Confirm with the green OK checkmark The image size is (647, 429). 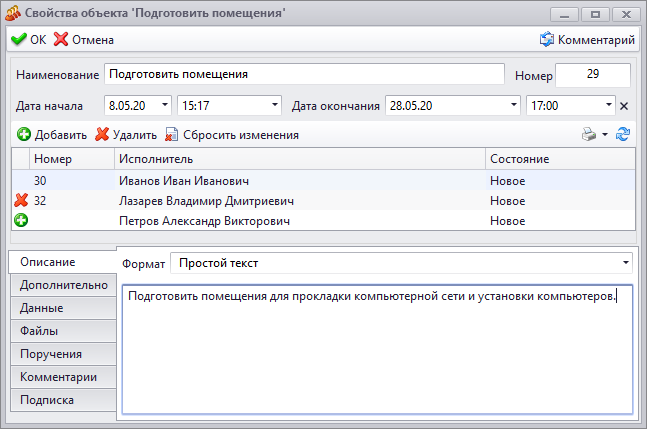(x=28, y=40)
